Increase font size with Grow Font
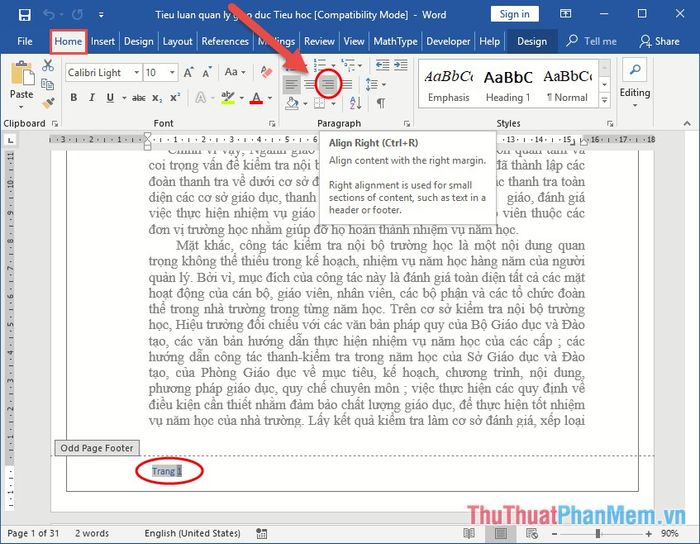Viewport: 700px width, 544px height. coord(188,72)
